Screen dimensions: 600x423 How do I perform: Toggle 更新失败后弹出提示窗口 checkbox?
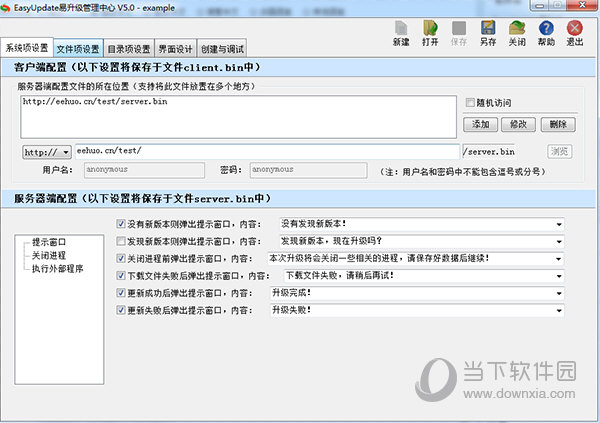[121, 310]
